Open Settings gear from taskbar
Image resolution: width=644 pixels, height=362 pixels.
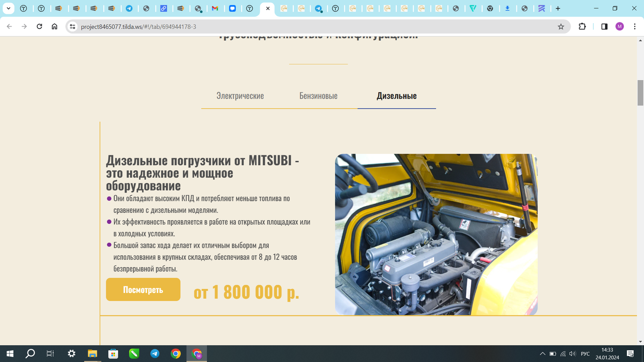point(71,353)
